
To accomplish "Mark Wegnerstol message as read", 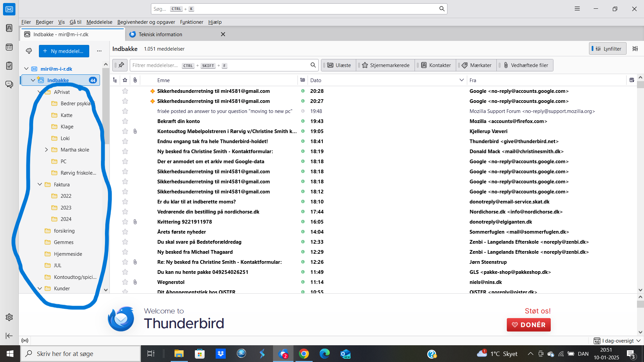I will (x=303, y=282).
